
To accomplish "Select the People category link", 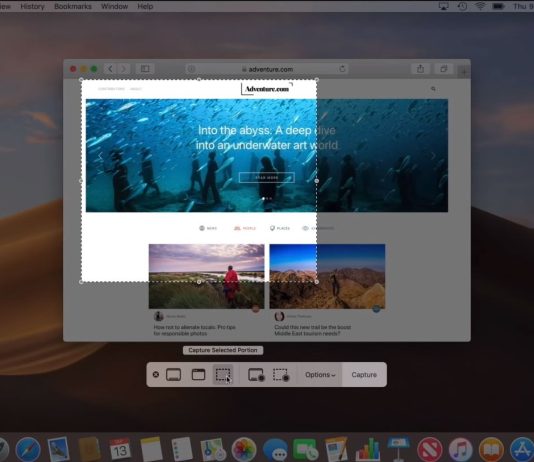I will [x=245, y=228].
